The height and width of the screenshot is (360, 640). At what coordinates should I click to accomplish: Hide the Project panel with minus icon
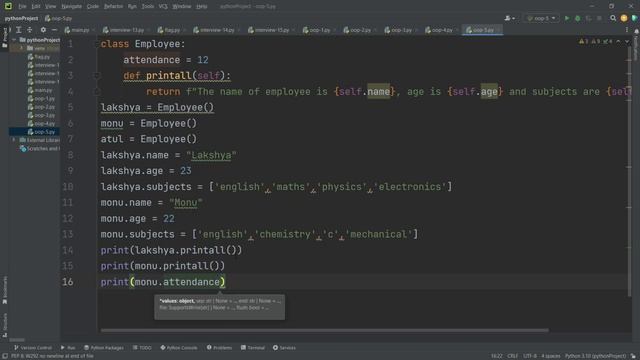pyautogui.click(x=54, y=30)
